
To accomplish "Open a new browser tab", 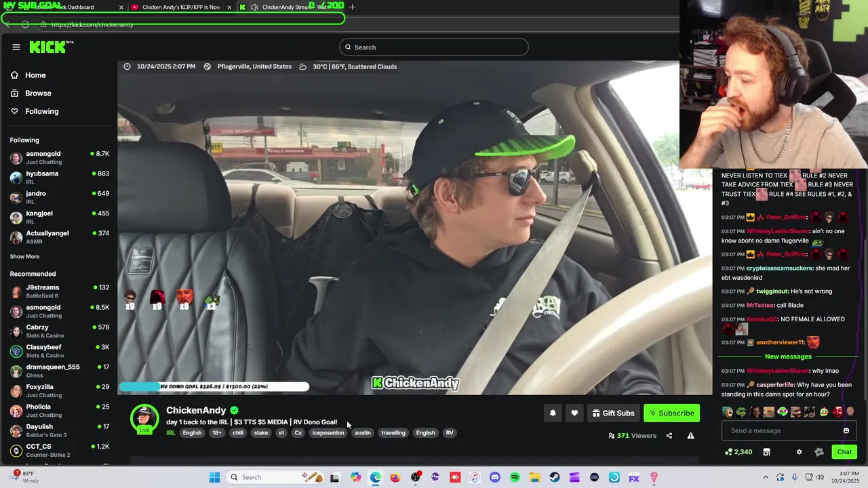I will (352, 7).
